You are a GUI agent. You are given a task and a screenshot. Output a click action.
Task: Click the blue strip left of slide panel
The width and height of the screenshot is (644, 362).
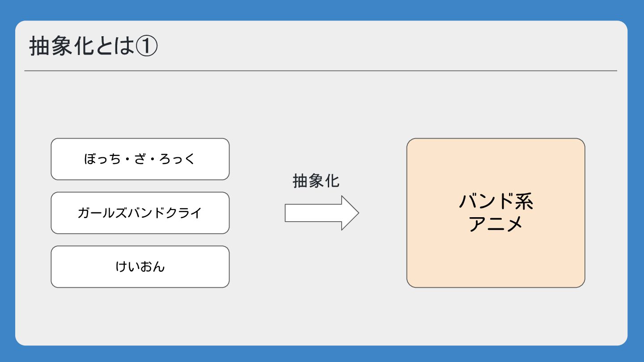(x=7, y=181)
